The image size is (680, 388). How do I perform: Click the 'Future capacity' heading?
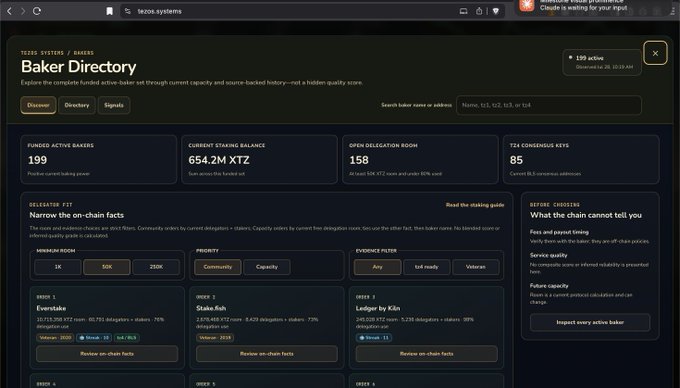(x=549, y=286)
